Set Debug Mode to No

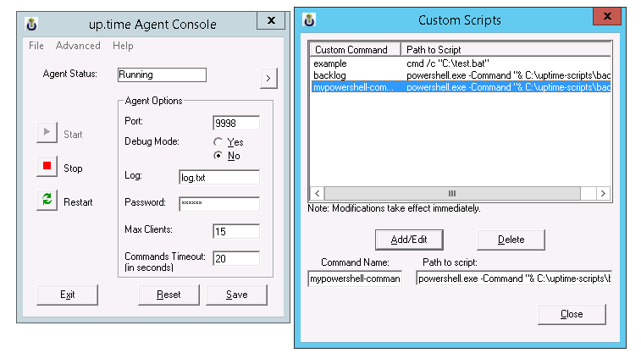pos(218,156)
